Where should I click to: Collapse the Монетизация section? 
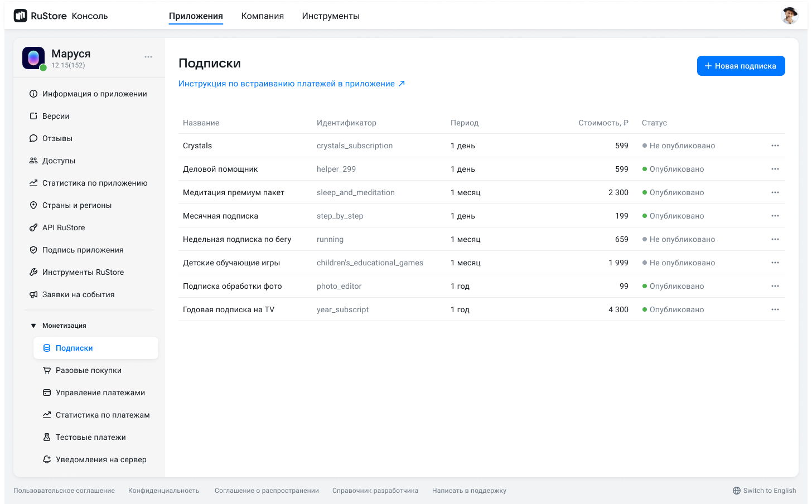tap(33, 326)
